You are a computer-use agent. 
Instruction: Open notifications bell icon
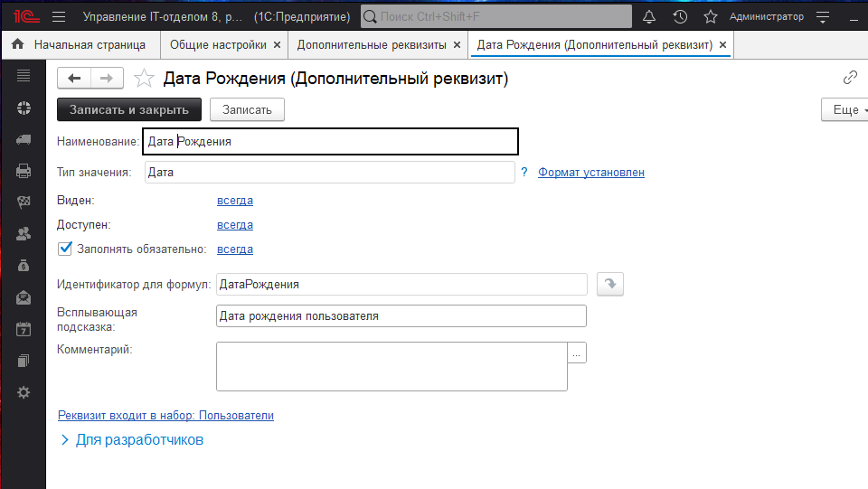(x=649, y=17)
